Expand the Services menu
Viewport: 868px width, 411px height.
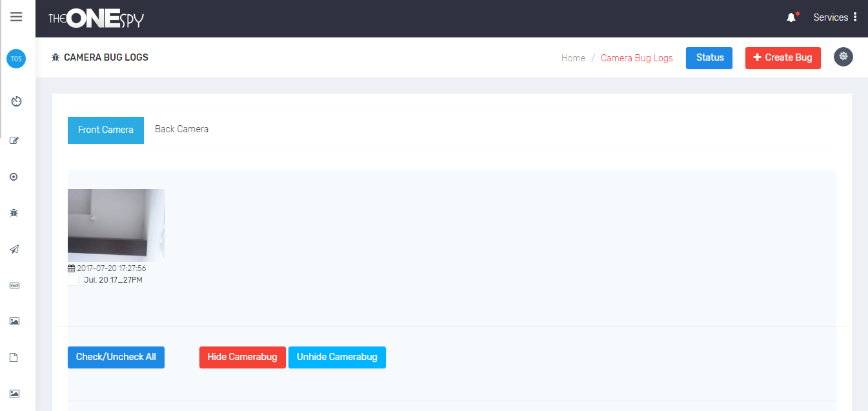[835, 17]
